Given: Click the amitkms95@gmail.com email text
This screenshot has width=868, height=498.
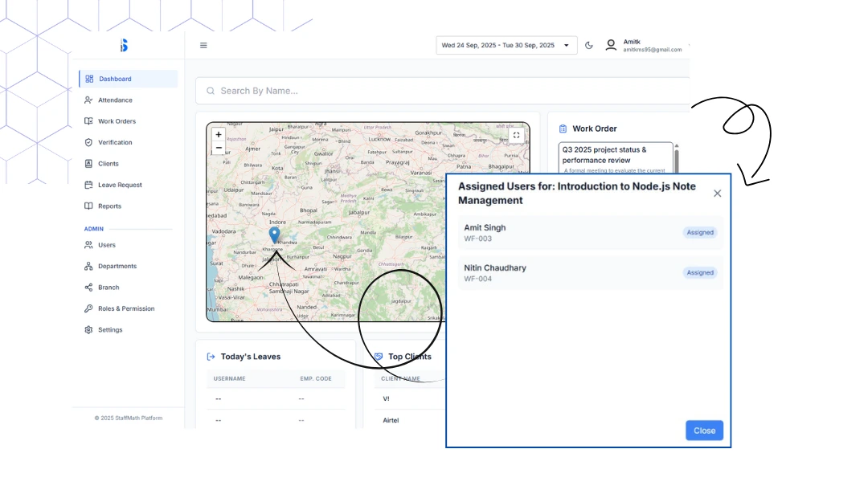Looking at the screenshot, I should (653, 50).
